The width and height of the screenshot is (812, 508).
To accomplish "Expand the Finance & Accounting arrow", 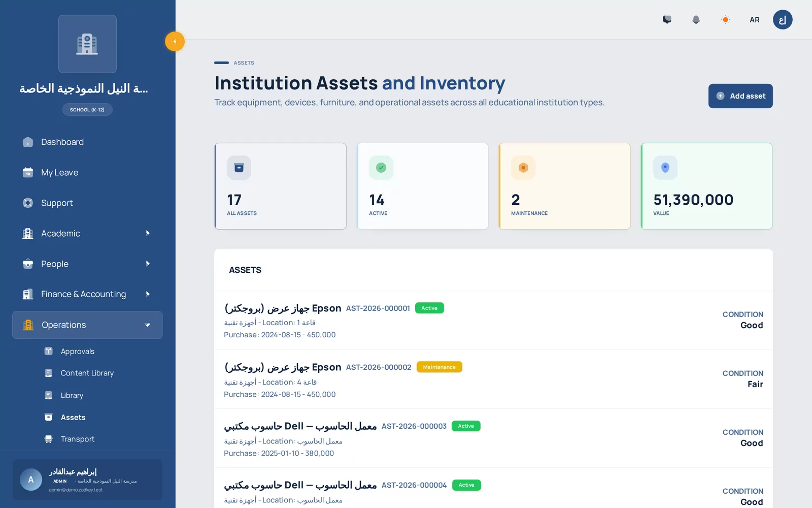I will (148, 294).
